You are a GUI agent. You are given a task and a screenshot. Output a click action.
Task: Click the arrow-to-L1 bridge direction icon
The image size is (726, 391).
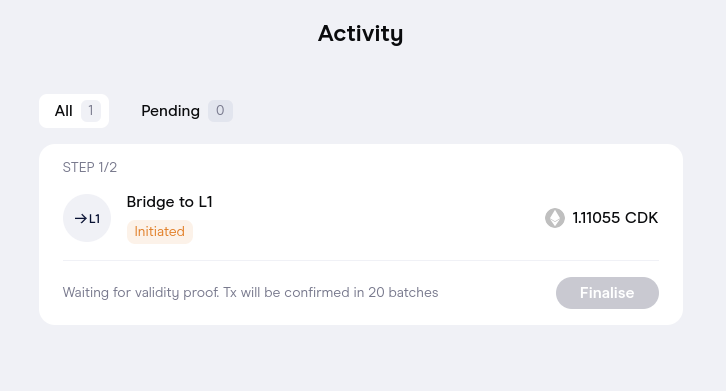[87, 218]
